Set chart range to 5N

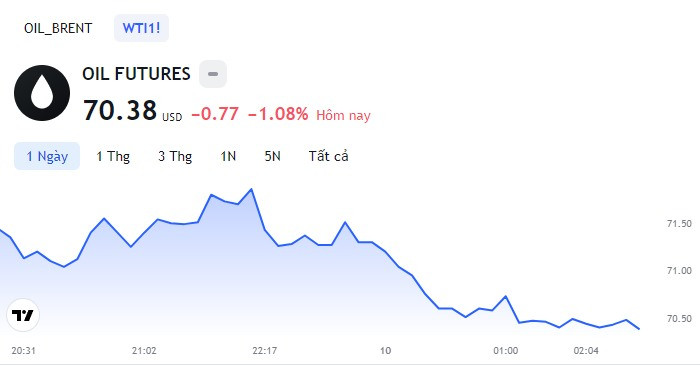272,156
